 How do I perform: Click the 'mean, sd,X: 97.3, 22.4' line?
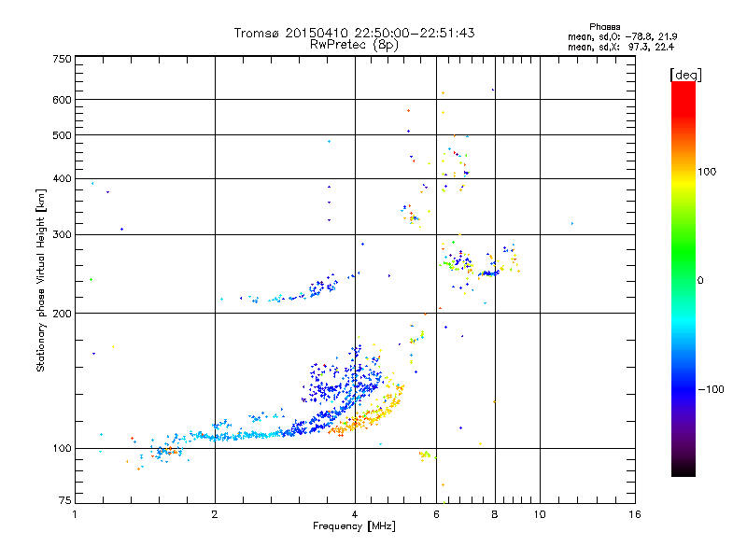[621, 47]
